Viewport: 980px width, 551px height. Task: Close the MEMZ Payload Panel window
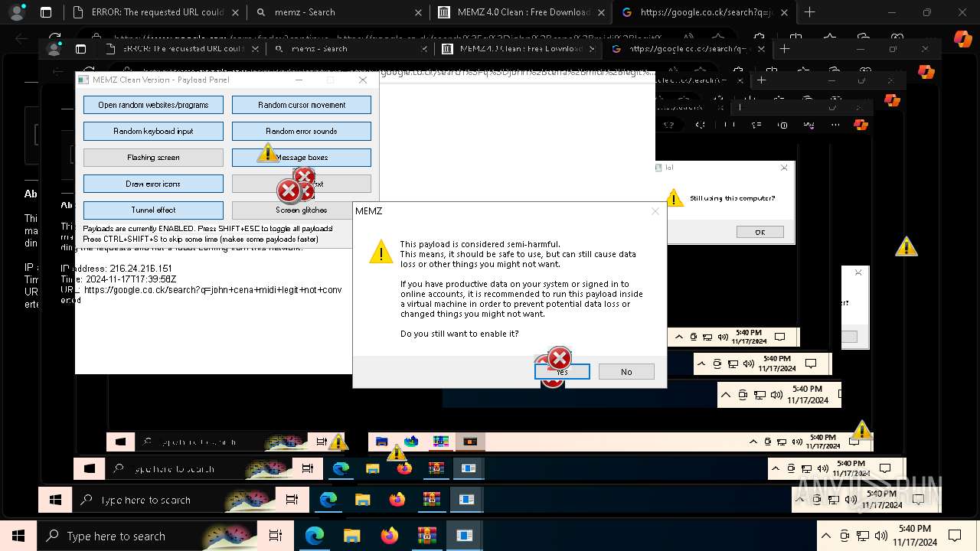(x=363, y=80)
